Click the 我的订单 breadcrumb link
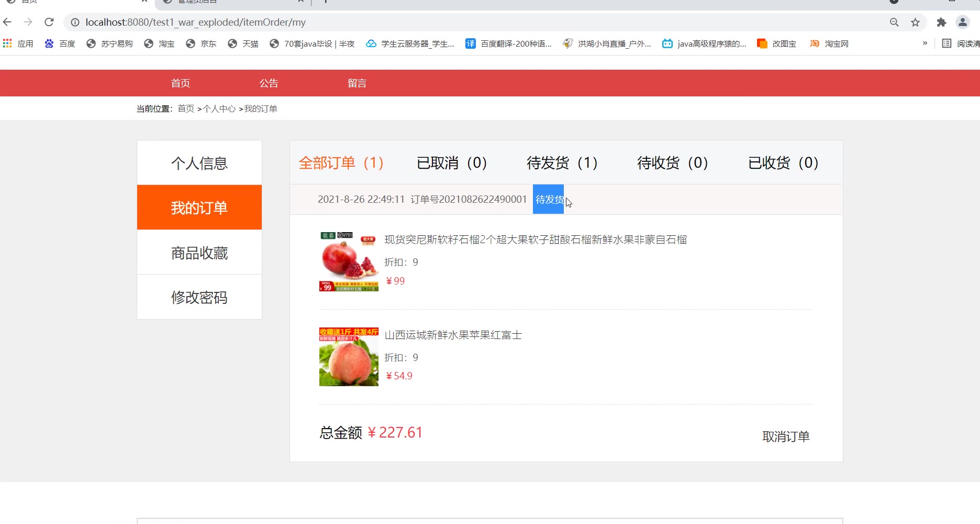Screen dimensions: 980x524 tap(261, 108)
